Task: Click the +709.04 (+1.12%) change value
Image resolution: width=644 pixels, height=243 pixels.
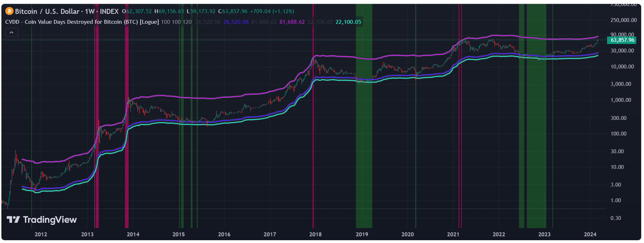Action: click(x=272, y=11)
